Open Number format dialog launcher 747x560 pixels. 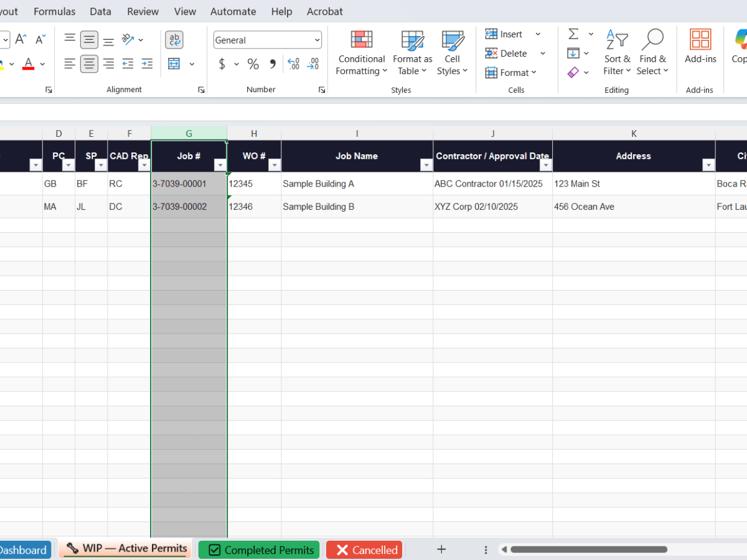tap(321, 90)
